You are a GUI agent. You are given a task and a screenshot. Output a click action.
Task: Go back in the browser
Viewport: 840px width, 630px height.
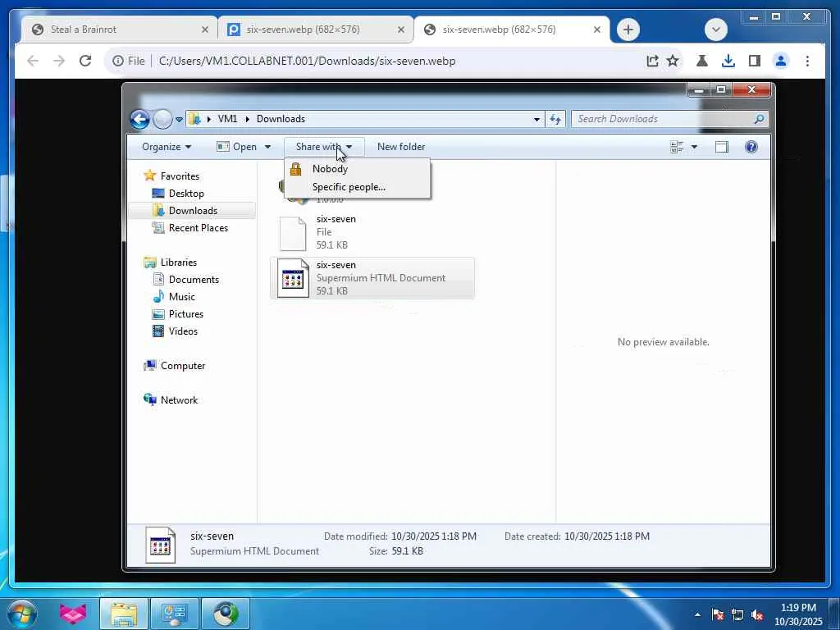coord(33,61)
